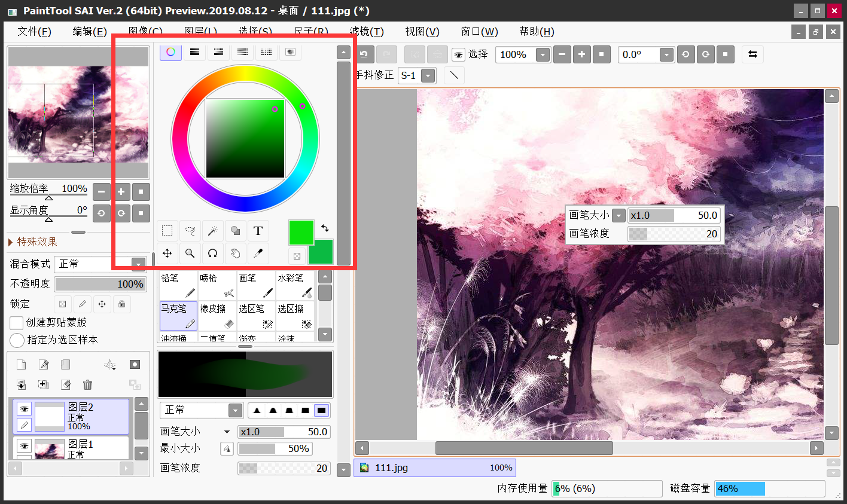Select the hand pan tool
847x504 pixels.
[x=235, y=253]
